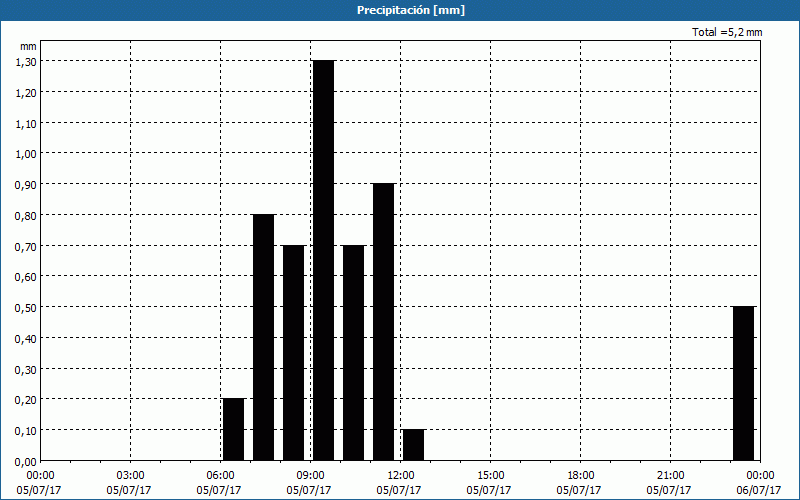The height and width of the screenshot is (500, 800).
Task: Select the 0,90 mm bar before 12:00
Action: (384, 322)
